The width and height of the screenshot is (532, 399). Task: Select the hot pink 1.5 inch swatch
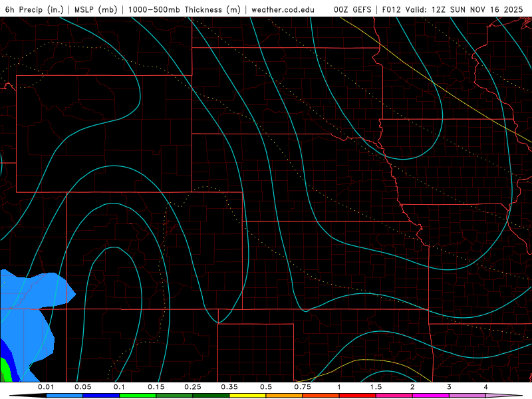point(394,396)
